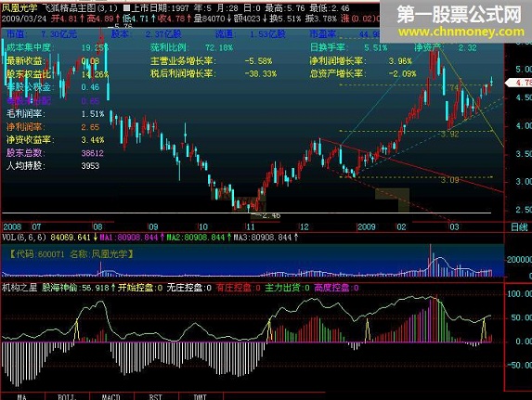
Task: Click the 无庄控盘:0 readout
Action: [189, 288]
